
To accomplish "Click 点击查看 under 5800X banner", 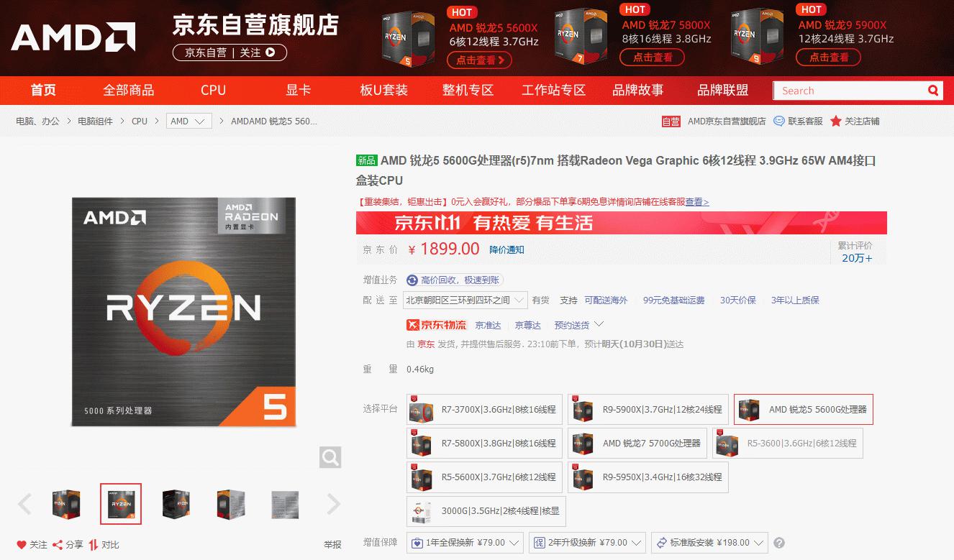I will [x=653, y=57].
